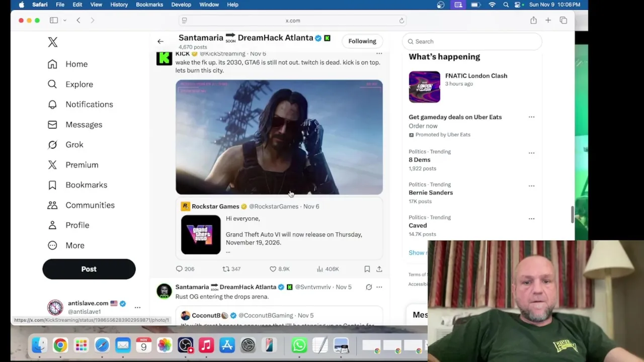Open Messages in the X sidebar
The height and width of the screenshot is (362, 644).
[74, 124]
